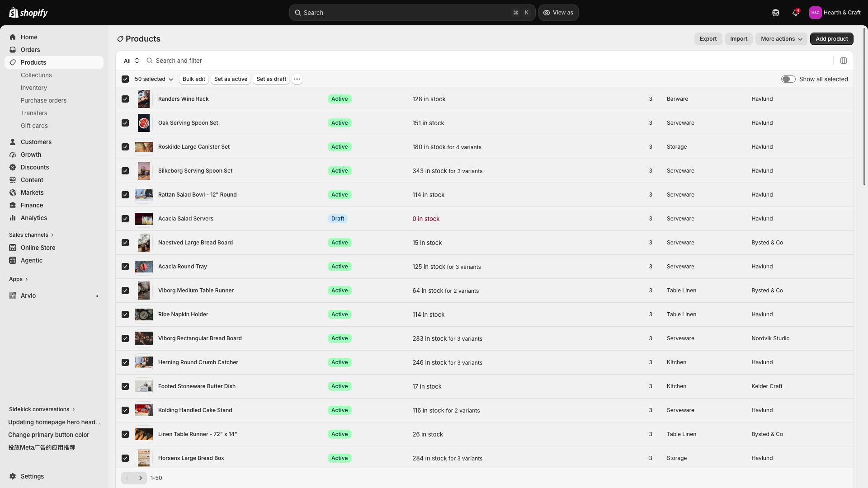Uncheck Ribe Napkin Holder checkbox
The image size is (868, 488).
tap(125, 314)
